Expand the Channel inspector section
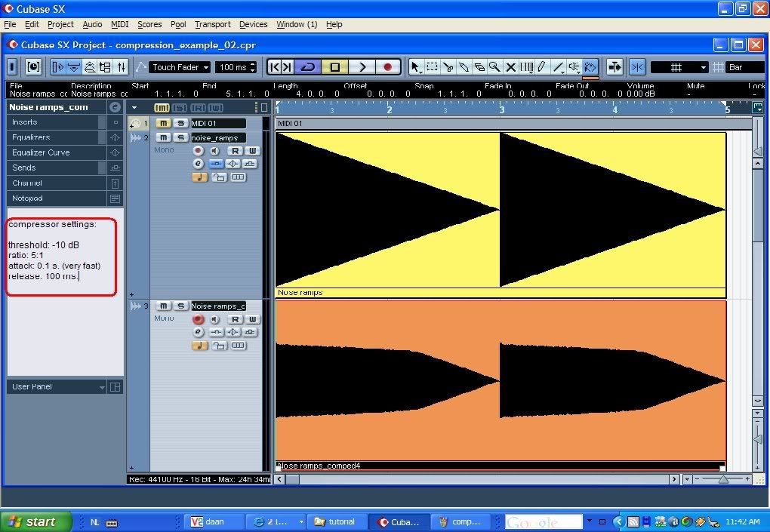 coord(57,183)
